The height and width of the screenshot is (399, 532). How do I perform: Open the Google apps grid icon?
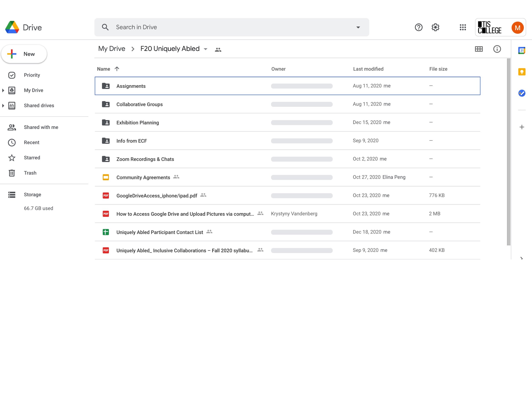coord(463,27)
